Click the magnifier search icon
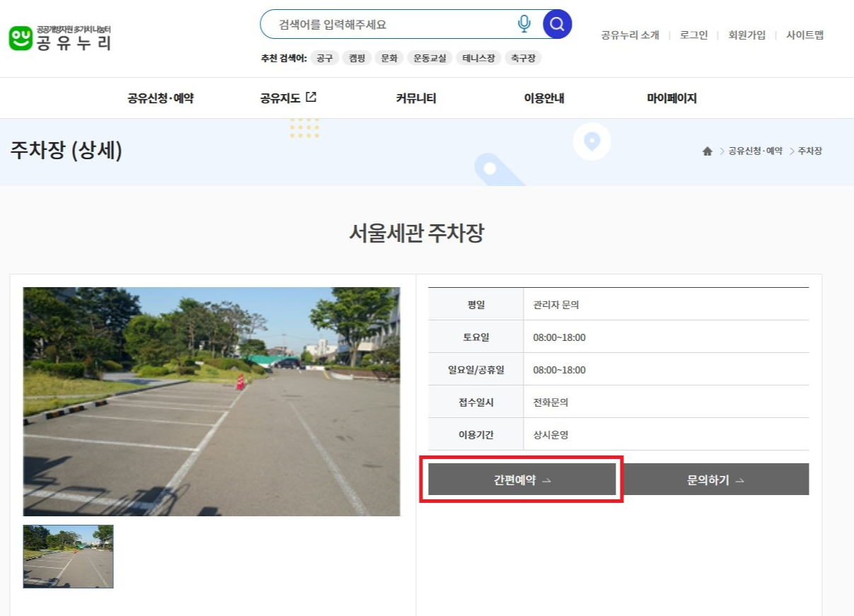The width and height of the screenshot is (854, 616). coord(556,23)
